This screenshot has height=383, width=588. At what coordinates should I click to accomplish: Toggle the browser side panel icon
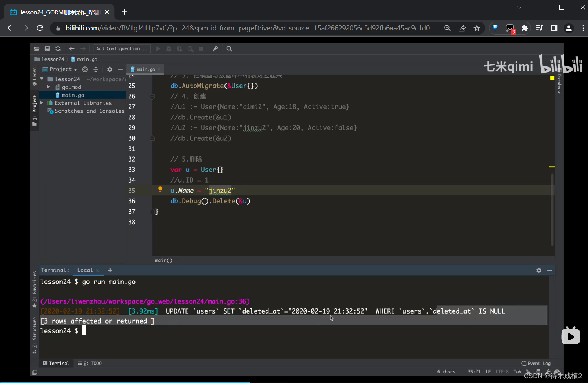[x=554, y=28]
